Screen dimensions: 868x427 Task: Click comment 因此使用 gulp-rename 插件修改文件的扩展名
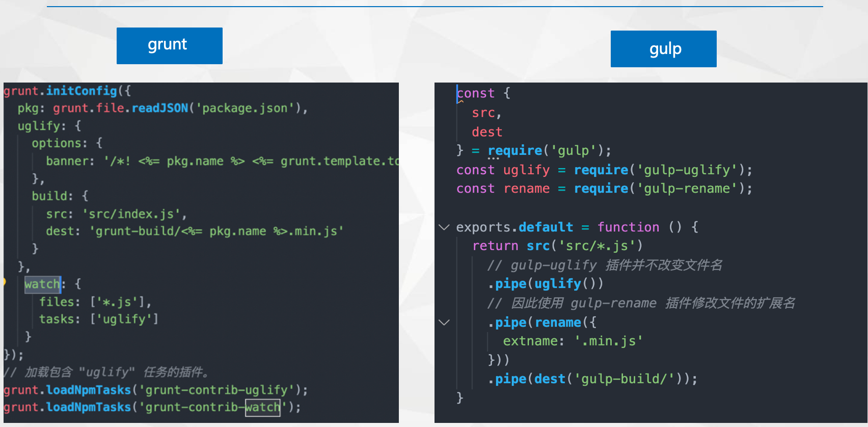click(x=641, y=303)
